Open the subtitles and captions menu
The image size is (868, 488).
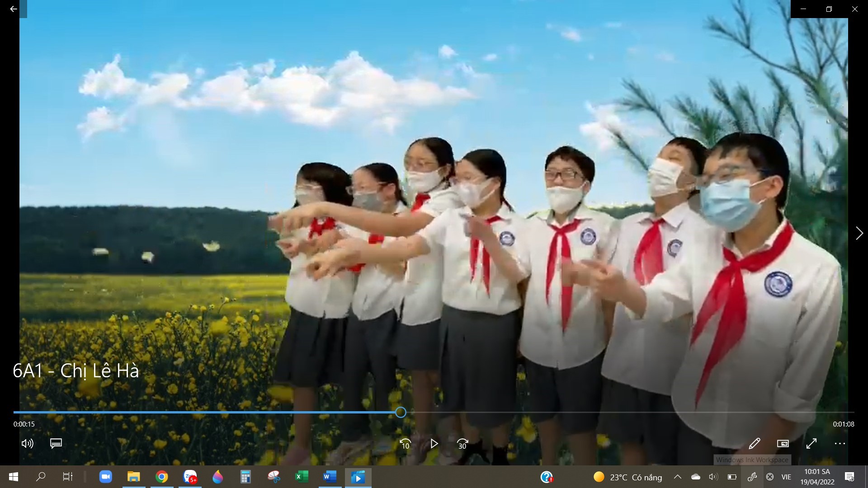coord(56,444)
